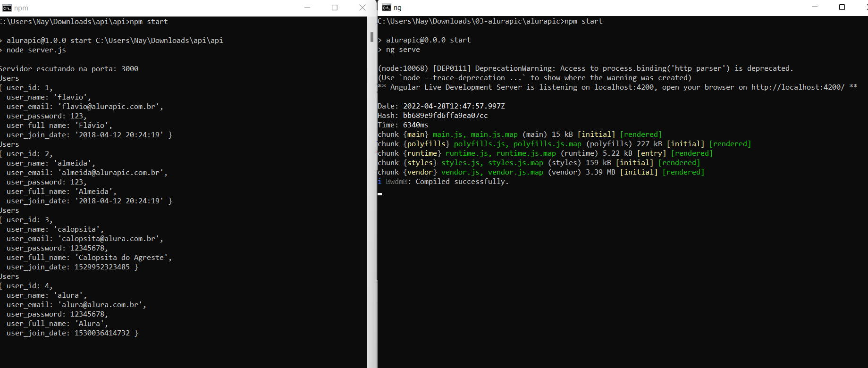The height and width of the screenshot is (368, 868).
Task: Click the 'user_id: 4,' line
Action: click(x=26, y=286)
